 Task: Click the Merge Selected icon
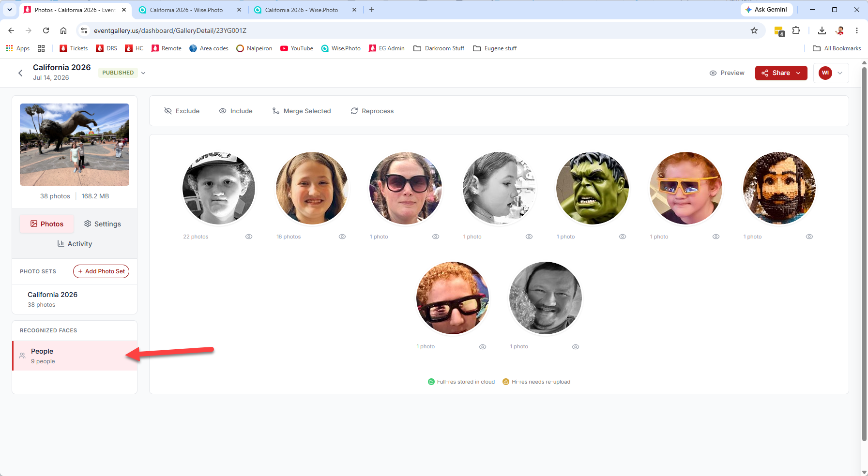pyautogui.click(x=276, y=111)
